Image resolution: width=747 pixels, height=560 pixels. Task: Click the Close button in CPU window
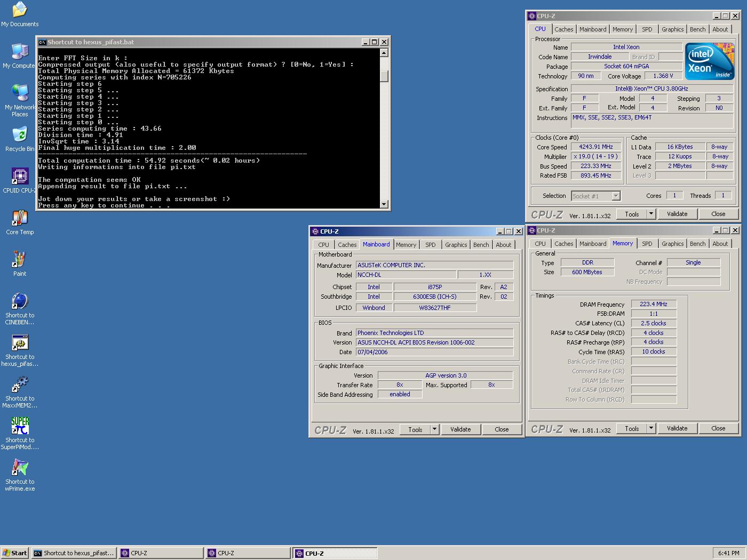(x=718, y=214)
